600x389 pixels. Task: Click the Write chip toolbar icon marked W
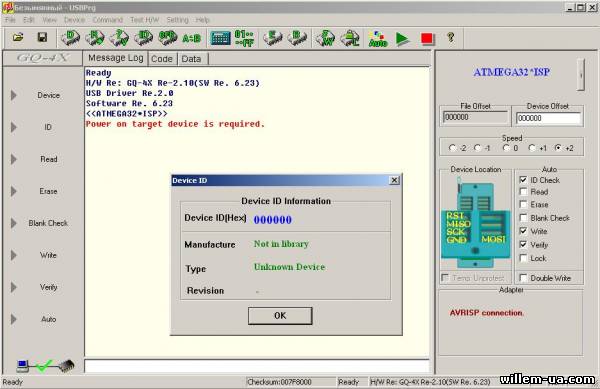[x=325, y=38]
